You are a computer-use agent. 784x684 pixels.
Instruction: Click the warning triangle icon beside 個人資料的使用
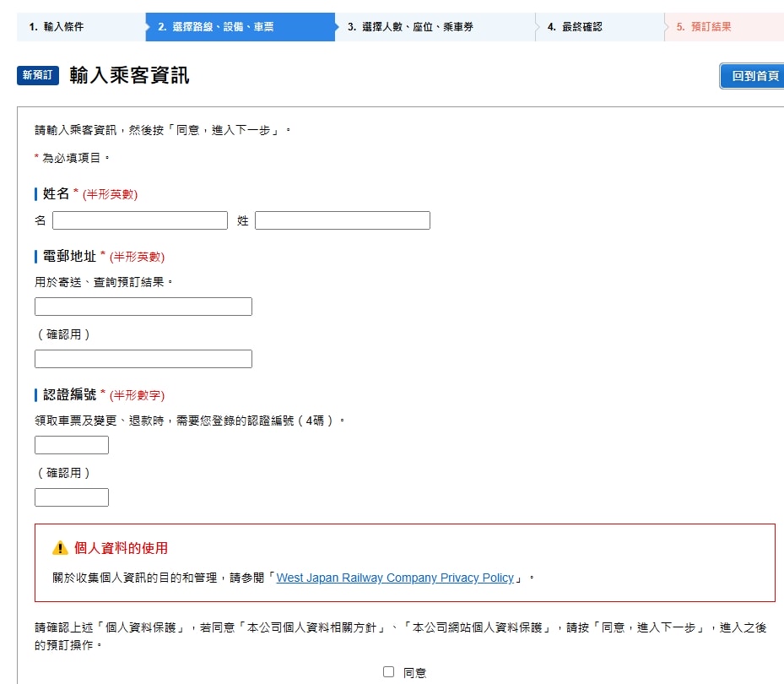tap(60, 548)
